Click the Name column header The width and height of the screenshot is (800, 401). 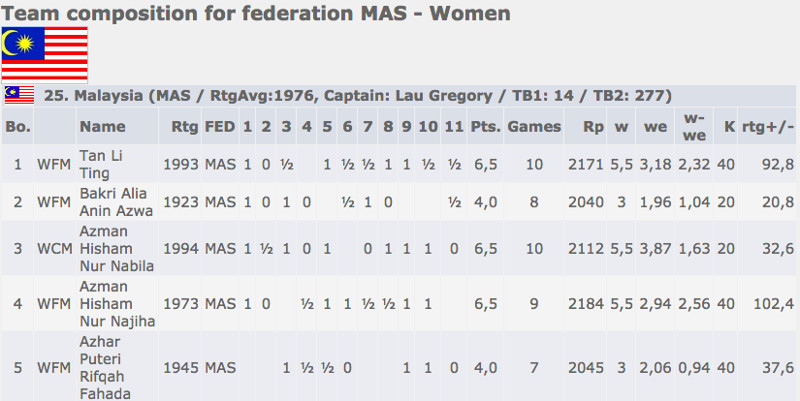(x=102, y=127)
